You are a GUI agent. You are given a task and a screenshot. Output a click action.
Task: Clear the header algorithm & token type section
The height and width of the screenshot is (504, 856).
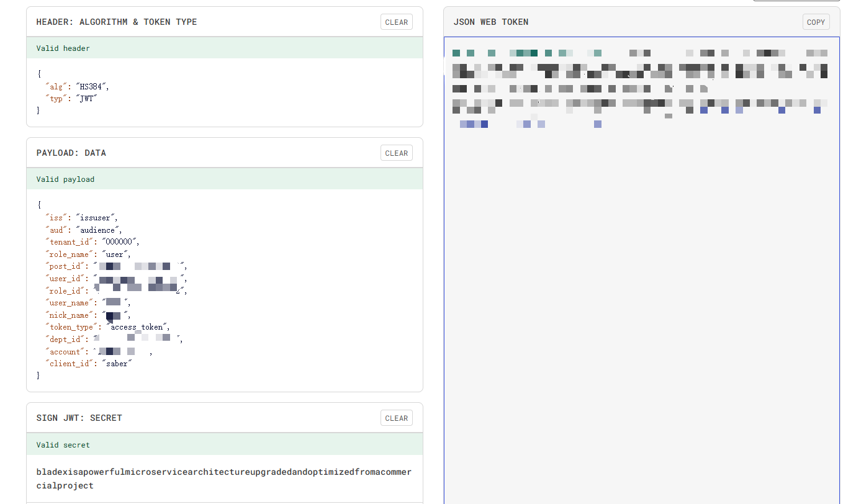[x=396, y=22]
